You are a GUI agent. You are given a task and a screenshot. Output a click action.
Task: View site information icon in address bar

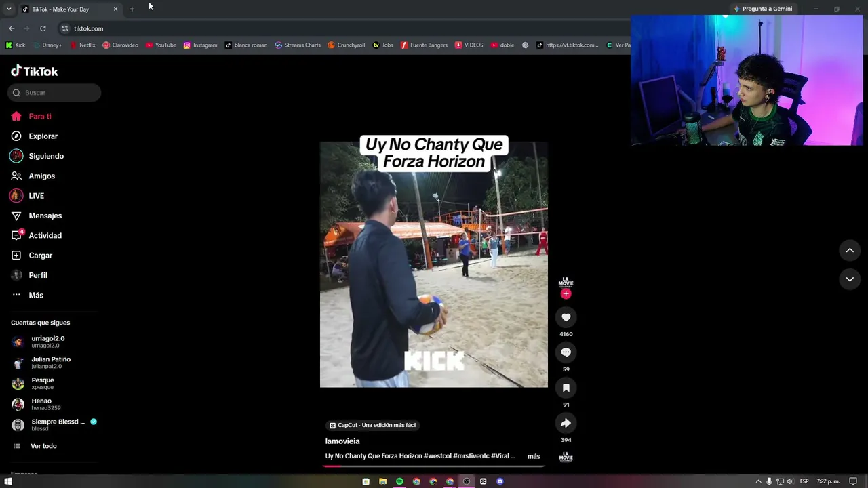[64, 28]
